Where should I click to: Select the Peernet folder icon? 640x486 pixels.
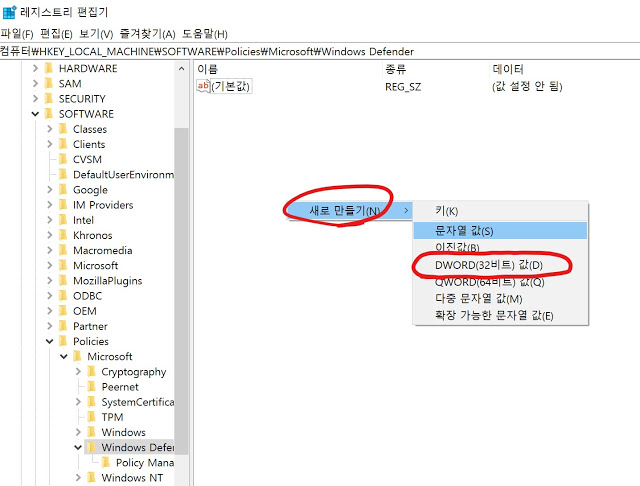coord(92,387)
